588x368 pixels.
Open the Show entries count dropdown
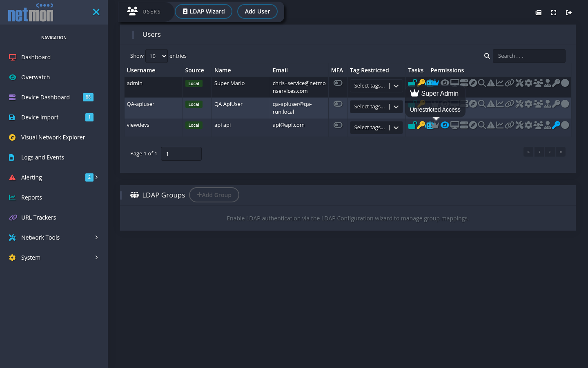click(156, 56)
